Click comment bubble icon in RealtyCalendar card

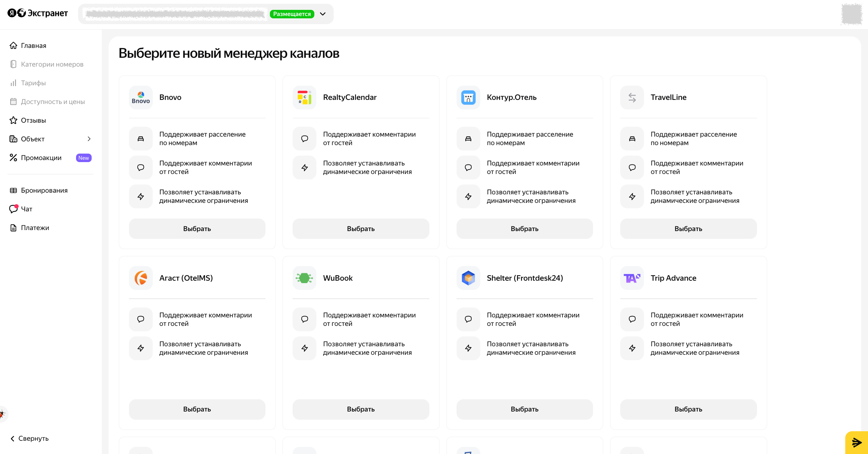[304, 139]
